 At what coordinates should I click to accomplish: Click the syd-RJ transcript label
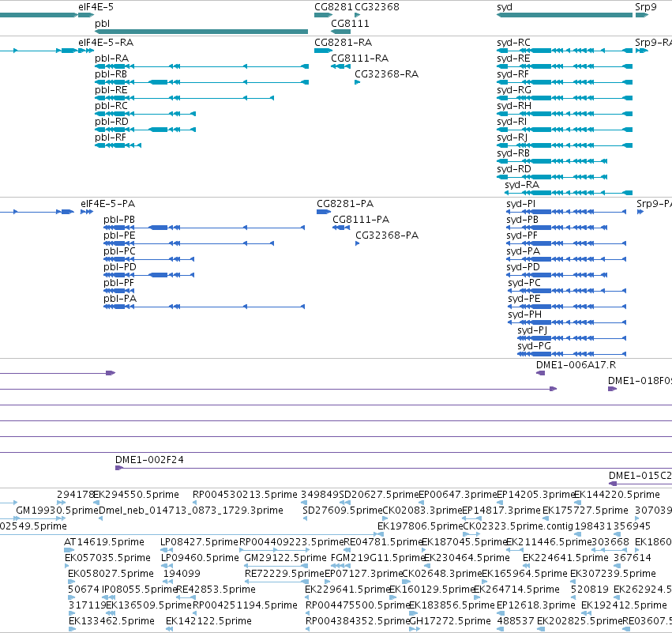pos(512,138)
